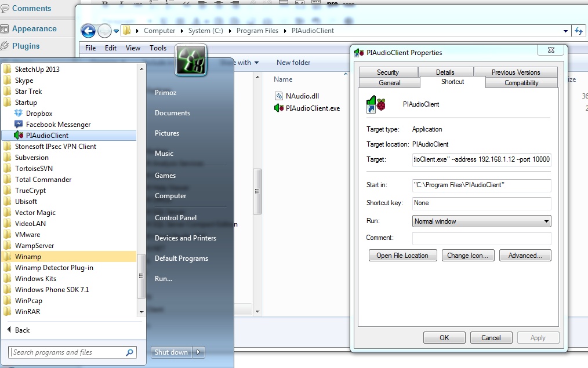Click inside the Target field
Image resolution: width=588 pixels, height=368 pixels.
[481, 159]
